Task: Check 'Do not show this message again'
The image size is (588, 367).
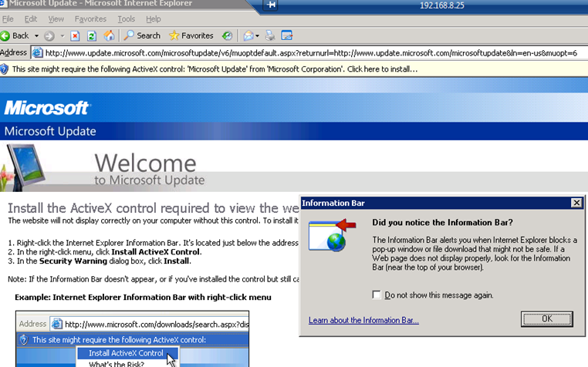Action: point(377,295)
